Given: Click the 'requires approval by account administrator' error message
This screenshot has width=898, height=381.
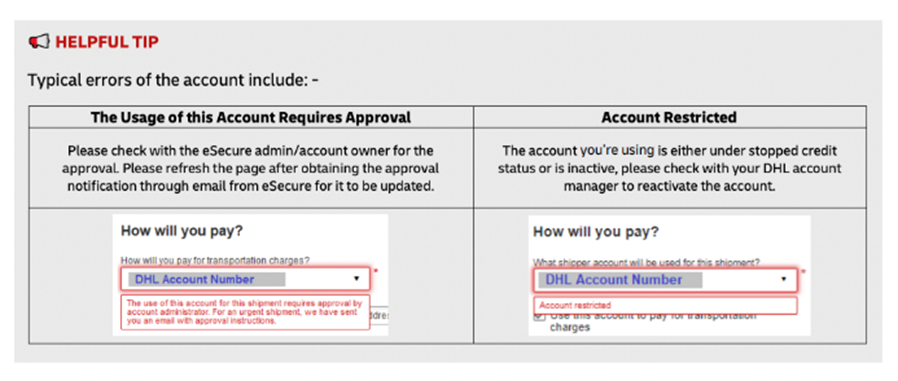Looking at the screenshot, I should tap(245, 312).
